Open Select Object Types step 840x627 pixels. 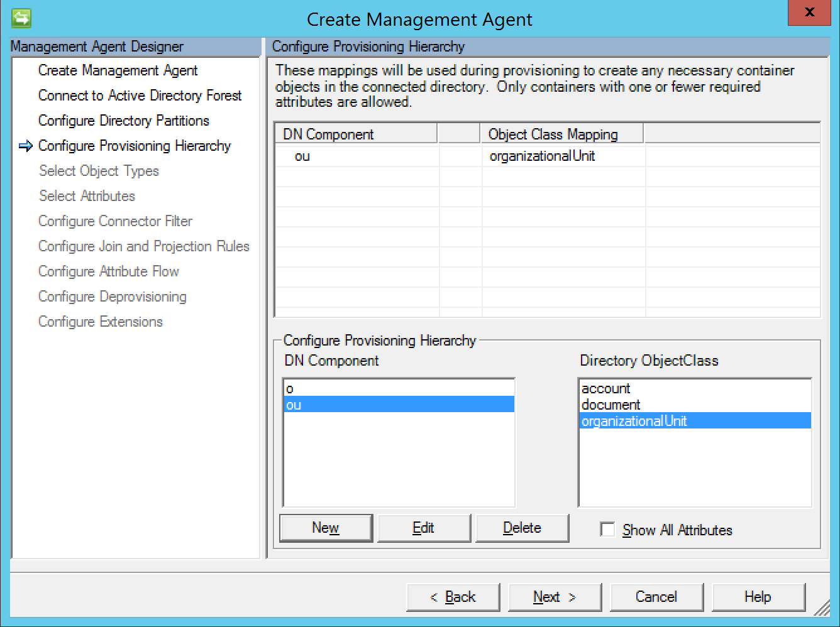point(99,171)
